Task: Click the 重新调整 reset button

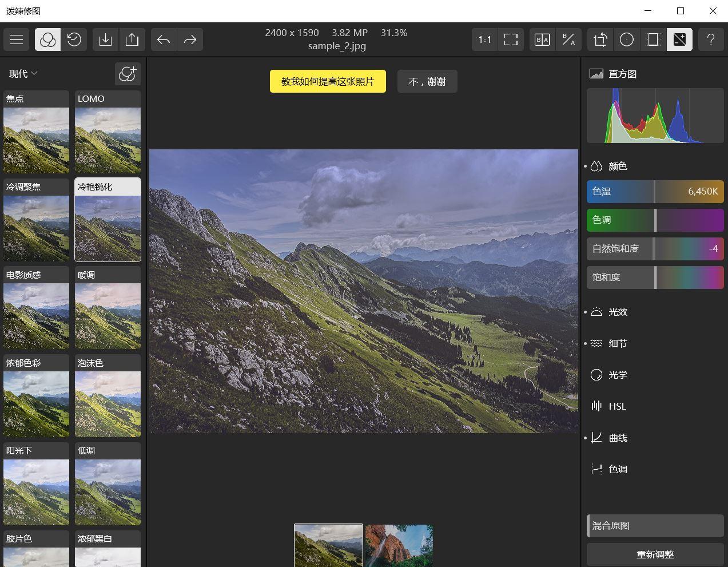Action: coord(655,554)
